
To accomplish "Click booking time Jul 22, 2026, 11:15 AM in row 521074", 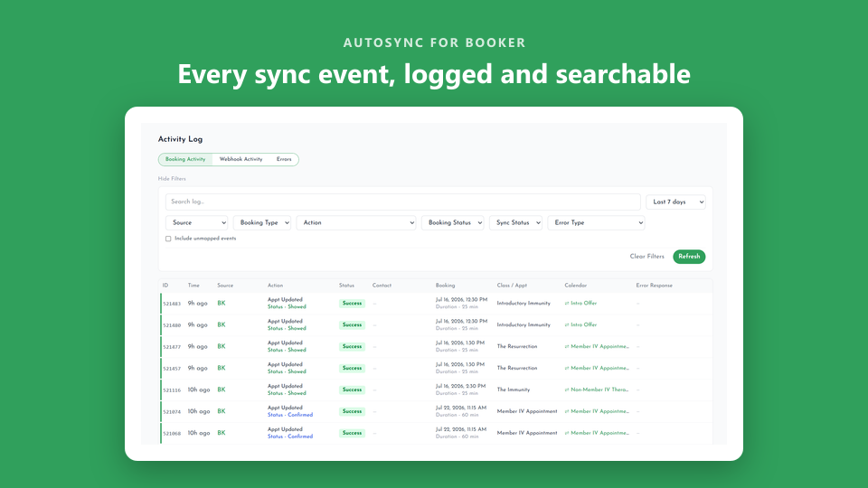I will (x=460, y=408).
